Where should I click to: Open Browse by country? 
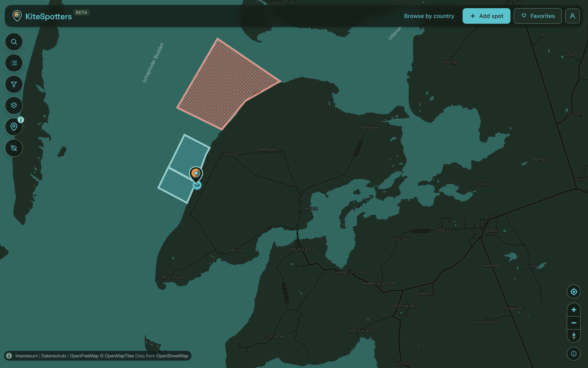coord(429,16)
